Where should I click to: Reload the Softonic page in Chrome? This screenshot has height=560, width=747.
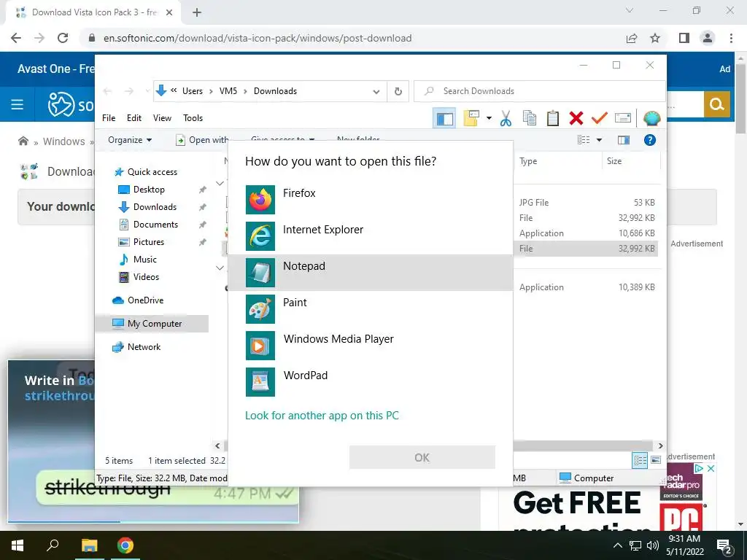(63, 38)
